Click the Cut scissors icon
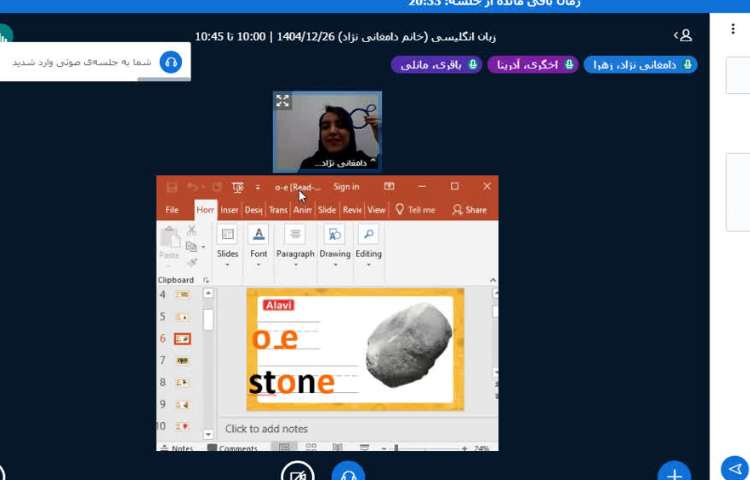The width and height of the screenshot is (750, 480). tap(191, 230)
